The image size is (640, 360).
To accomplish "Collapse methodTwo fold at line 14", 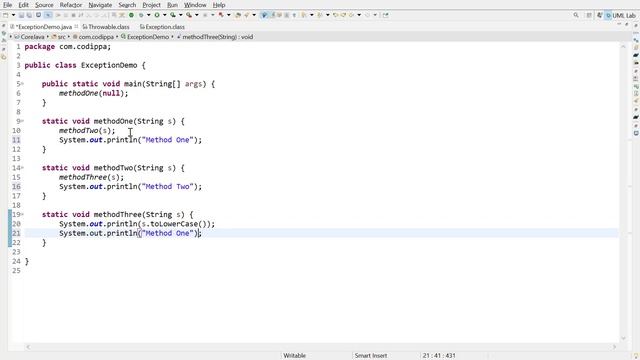I will 22,168.
